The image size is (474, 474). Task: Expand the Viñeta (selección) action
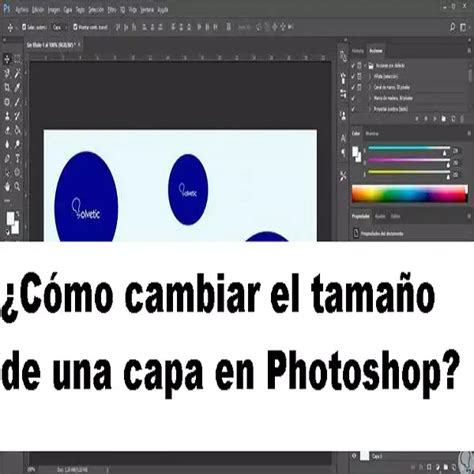point(370,76)
